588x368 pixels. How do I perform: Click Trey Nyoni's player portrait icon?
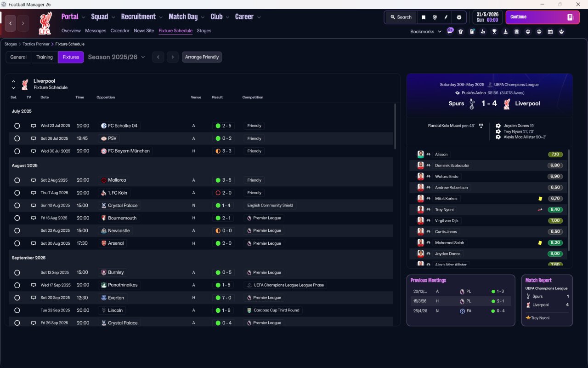(x=420, y=210)
